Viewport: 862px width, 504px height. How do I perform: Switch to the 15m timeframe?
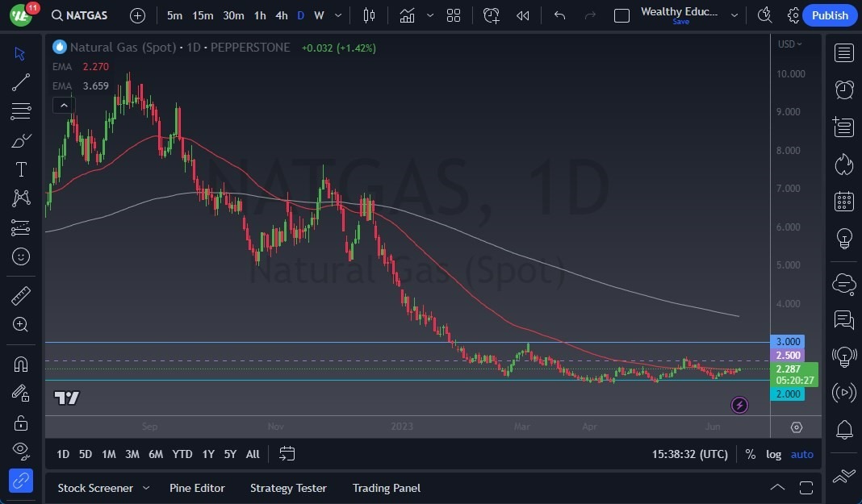[203, 15]
